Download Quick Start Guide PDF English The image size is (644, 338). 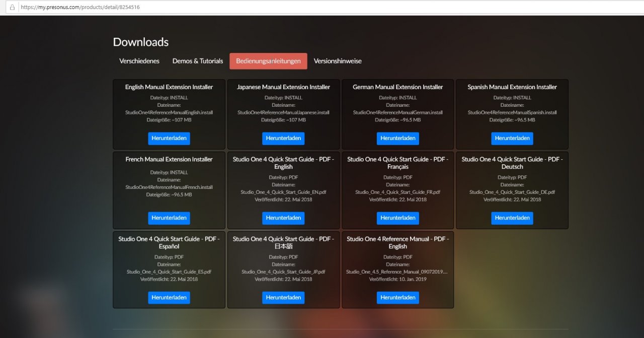[x=283, y=218]
